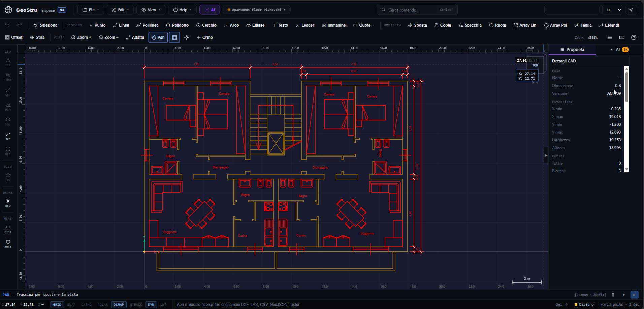Open the IT language selector

612,10
